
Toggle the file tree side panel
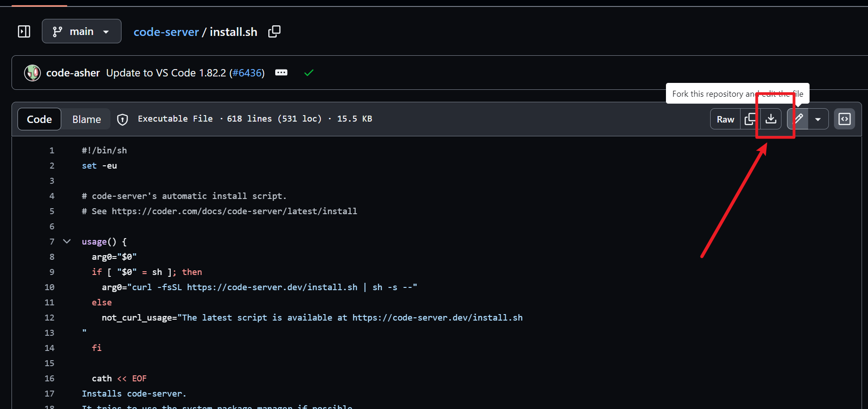(x=24, y=31)
